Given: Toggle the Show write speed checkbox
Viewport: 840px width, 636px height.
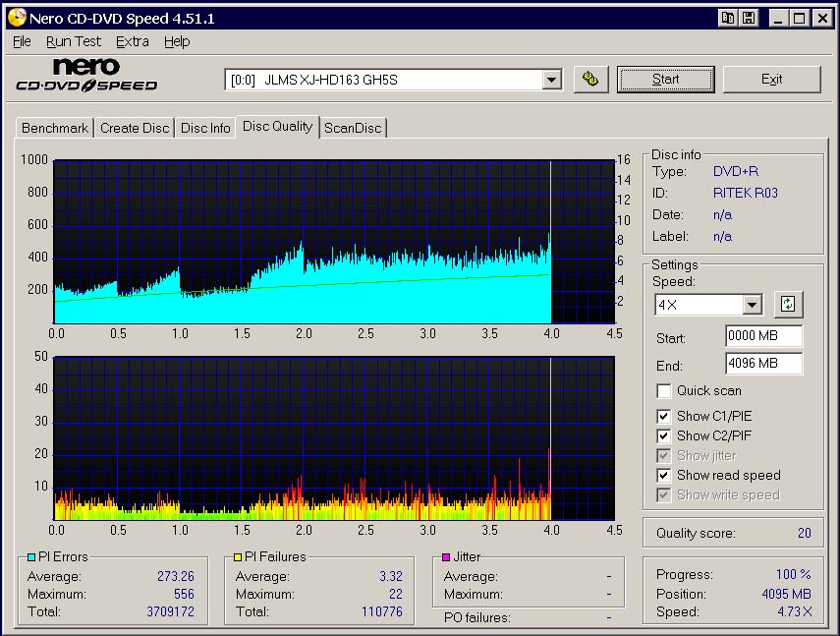Looking at the screenshot, I should coord(664,494).
